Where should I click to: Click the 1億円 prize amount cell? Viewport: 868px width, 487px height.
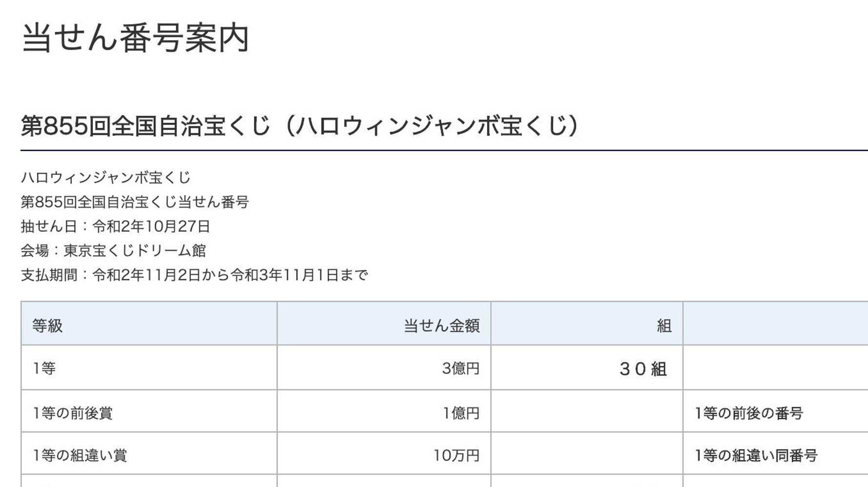(461, 413)
